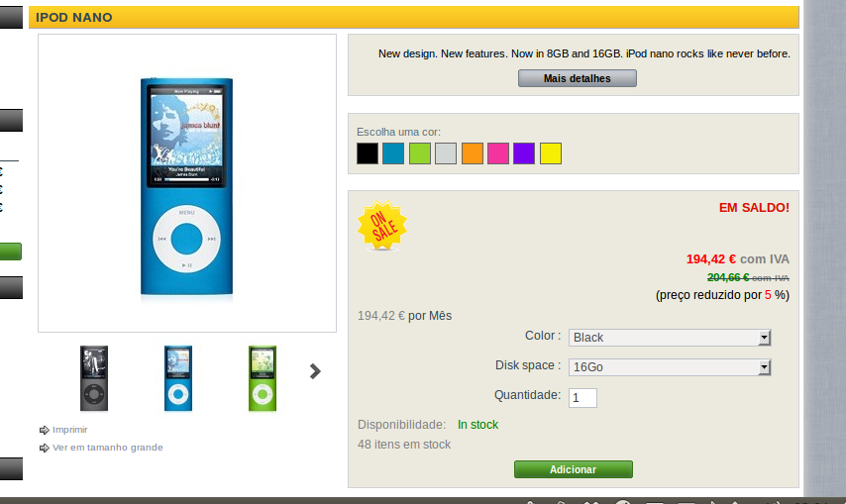Click the Mais detalhes button
Screen dimensions: 846x504
coord(577,78)
